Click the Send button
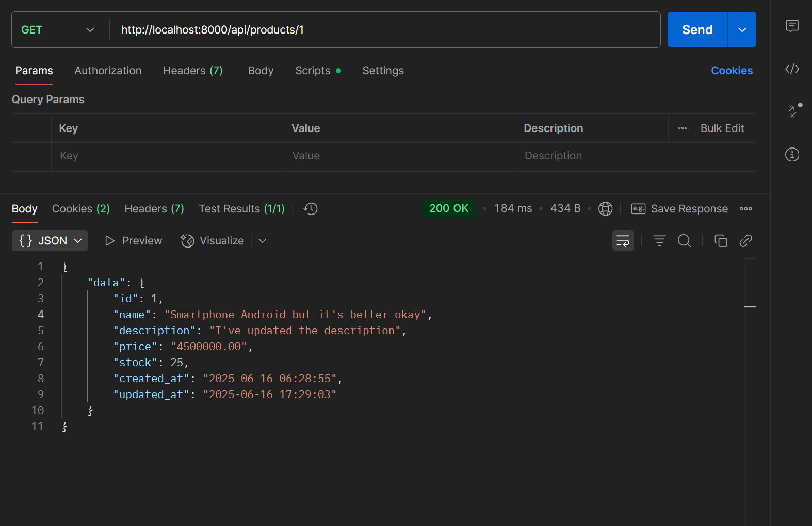812x526 pixels. (697, 30)
